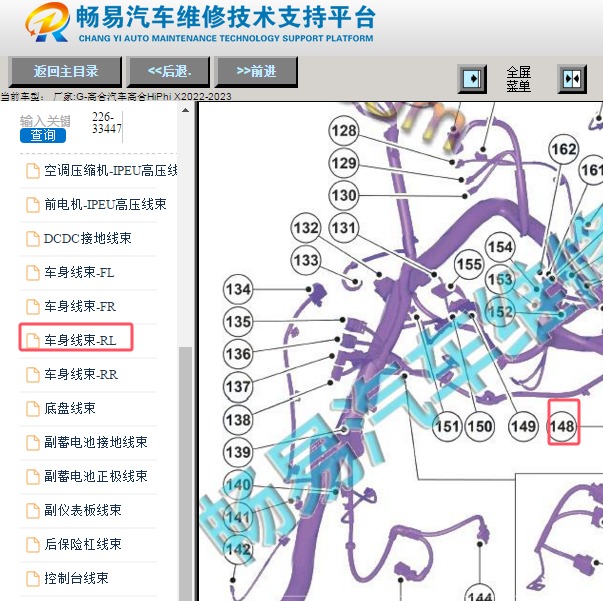Viewport: 603px width, 601px height.
Task: Click connector callout 136
Action: (x=238, y=354)
